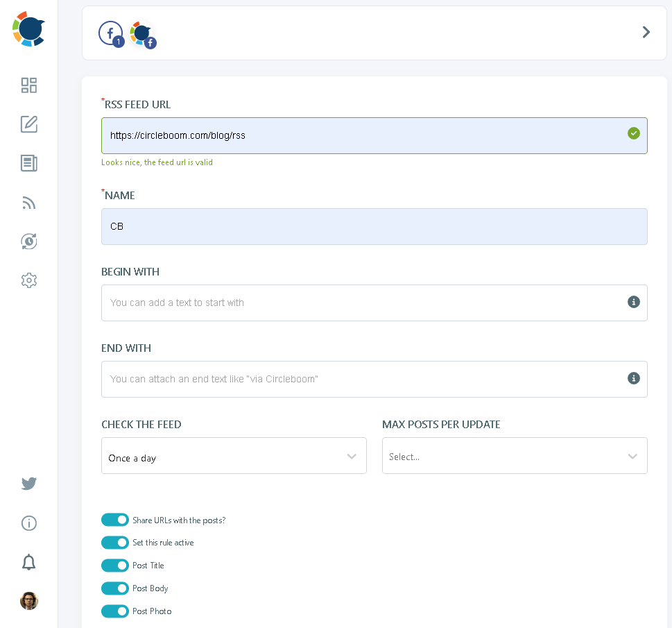Click the info icon next to End With field

pos(633,378)
